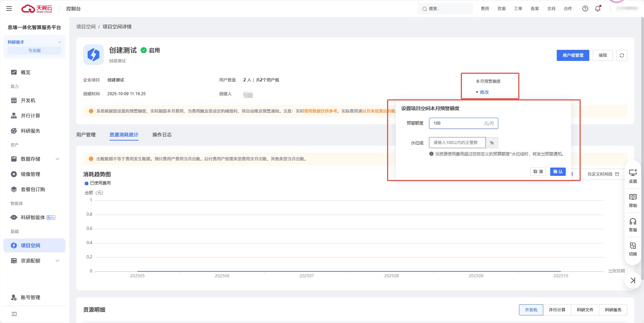Collapse the right floating panel arrow

pyautogui.click(x=633, y=280)
